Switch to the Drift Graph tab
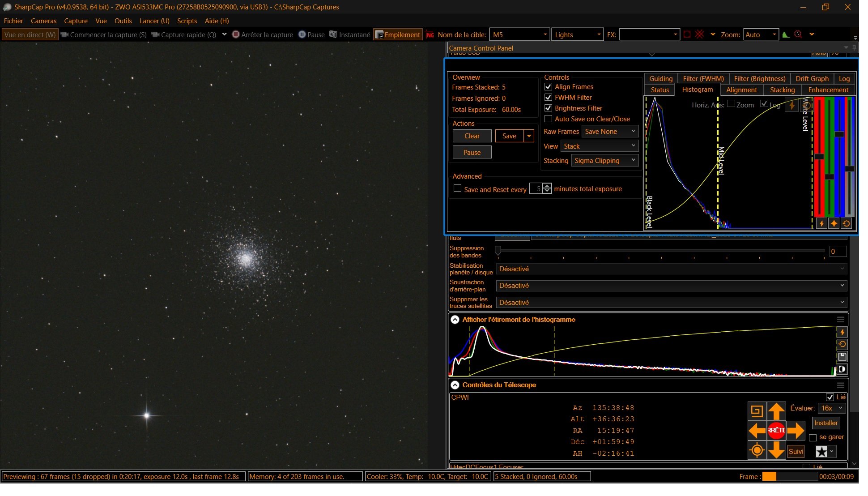Viewport: 868px width, 496px height. 812,79
